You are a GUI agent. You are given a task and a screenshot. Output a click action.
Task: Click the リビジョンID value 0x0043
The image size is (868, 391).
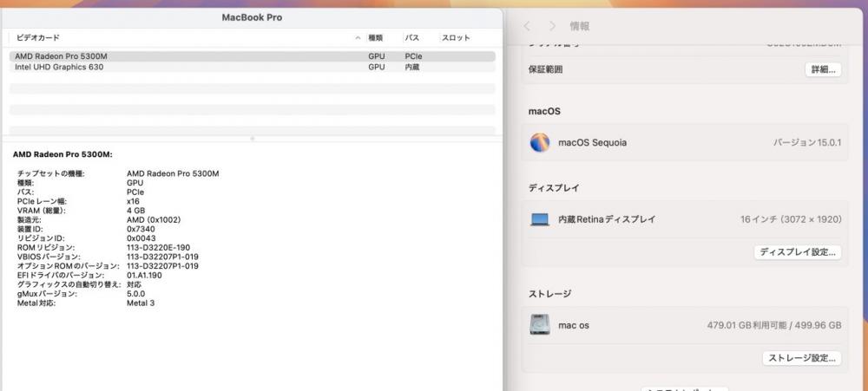point(141,238)
